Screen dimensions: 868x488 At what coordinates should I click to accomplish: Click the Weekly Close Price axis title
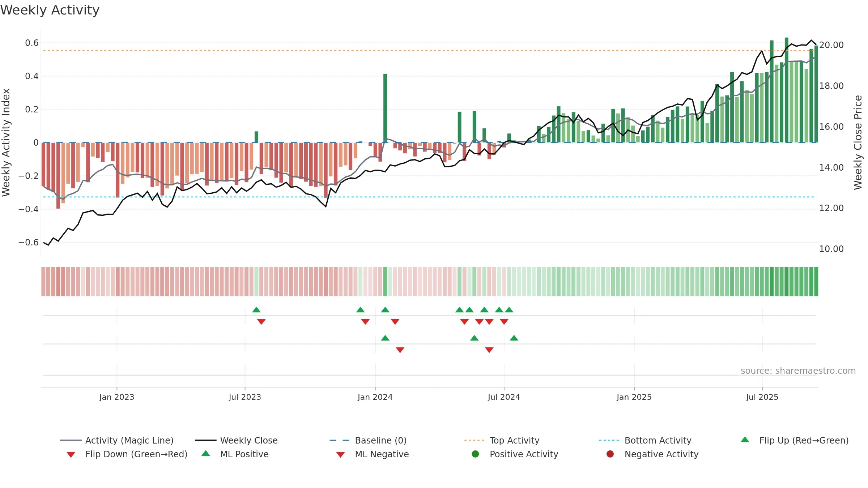[x=858, y=142]
